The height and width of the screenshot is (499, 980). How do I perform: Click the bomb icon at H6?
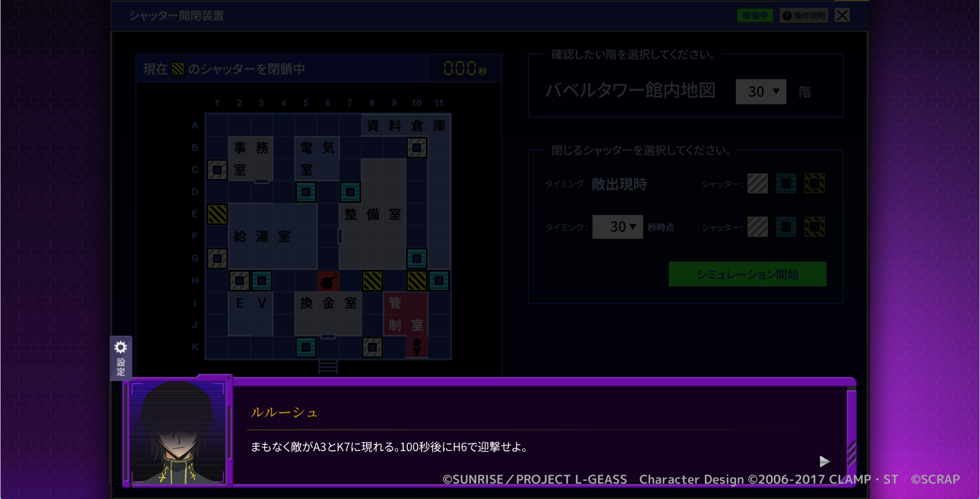pos(328,281)
